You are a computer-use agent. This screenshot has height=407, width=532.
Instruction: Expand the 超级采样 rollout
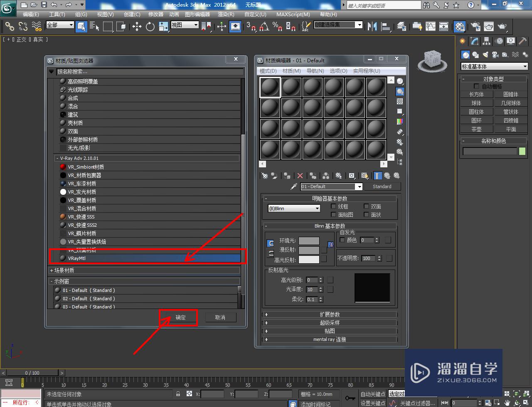[330, 323]
